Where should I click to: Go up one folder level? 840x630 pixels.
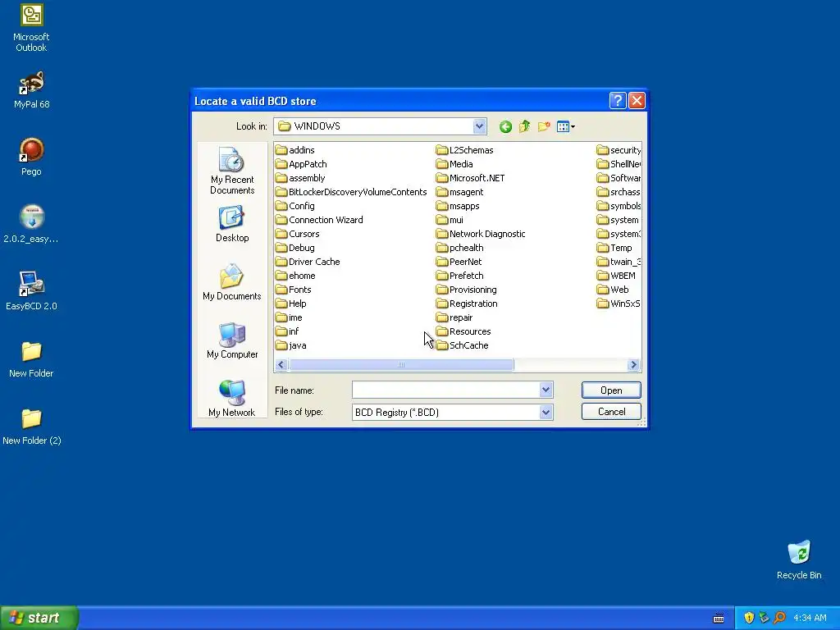(x=524, y=127)
